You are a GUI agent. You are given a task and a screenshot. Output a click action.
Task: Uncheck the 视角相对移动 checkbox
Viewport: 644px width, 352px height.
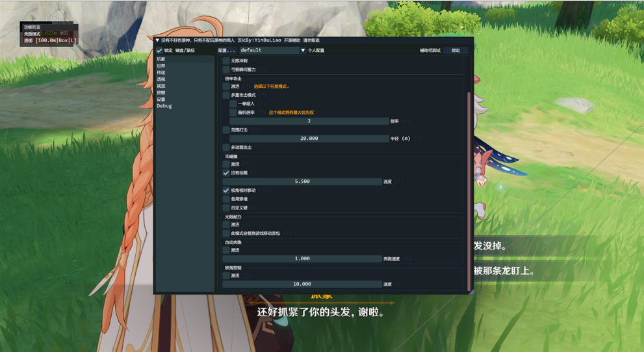tap(226, 191)
